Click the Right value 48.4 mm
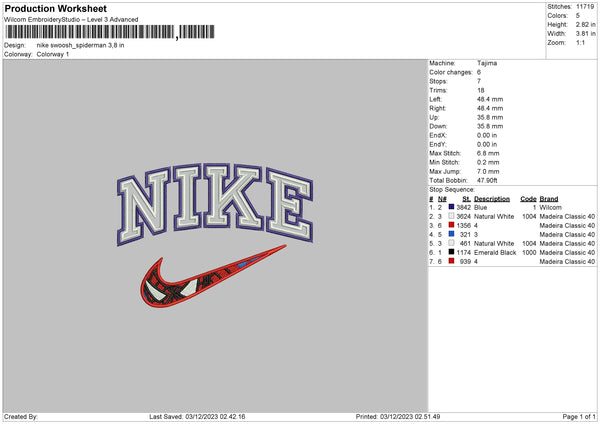The width and height of the screenshot is (600, 424). pos(490,108)
